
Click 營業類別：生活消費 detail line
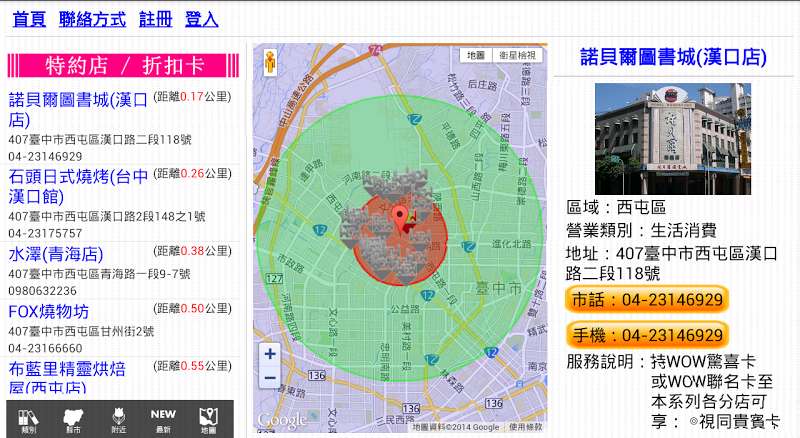click(x=641, y=230)
